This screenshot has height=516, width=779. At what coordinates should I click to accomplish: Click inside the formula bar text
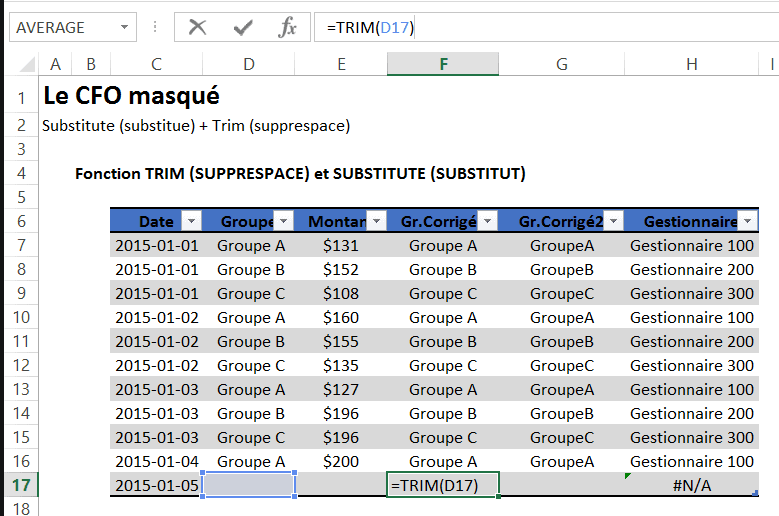click(x=540, y=27)
